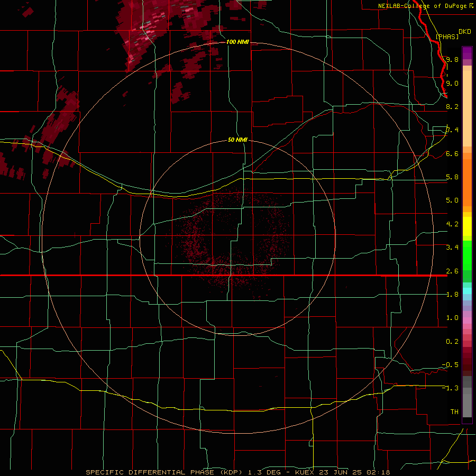Click the 5.8 value on color scale
Viewport: 476px width, 476px height.
click(x=452, y=177)
